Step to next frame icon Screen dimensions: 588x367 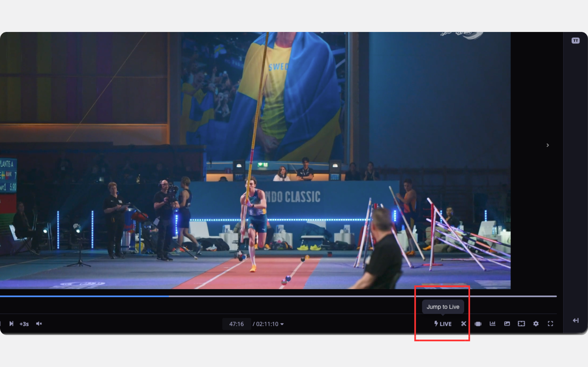(x=11, y=324)
